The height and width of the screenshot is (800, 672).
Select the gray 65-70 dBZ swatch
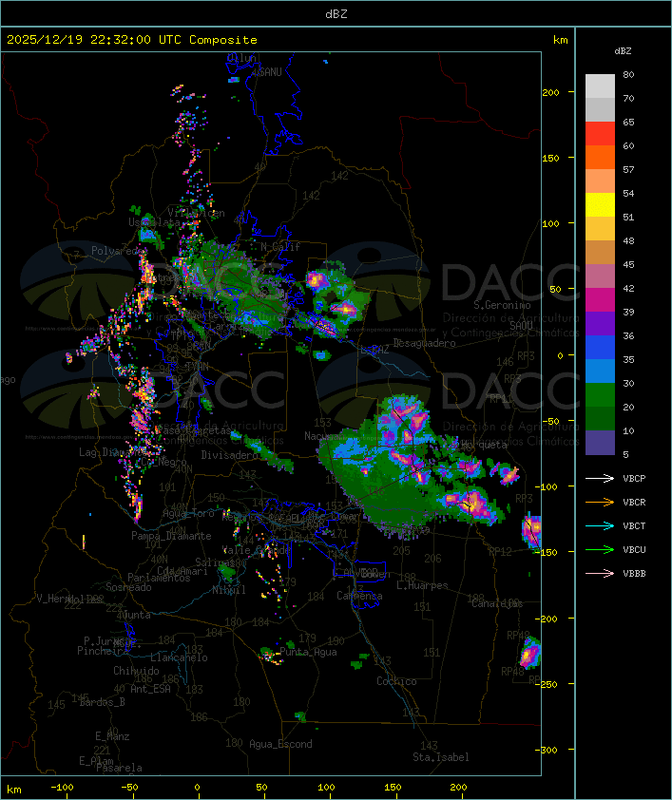(x=600, y=109)
